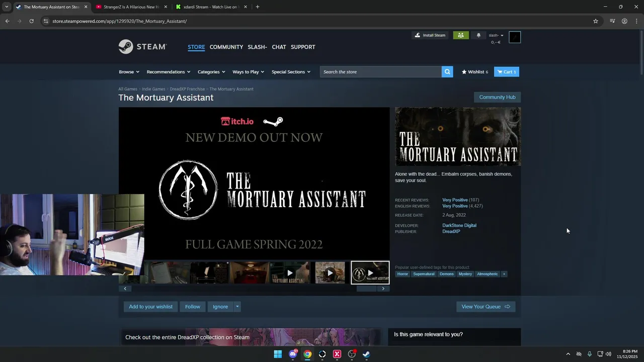Go back in browser history
This screenshot has width=644, height=362.
click(x=7, y=21)
